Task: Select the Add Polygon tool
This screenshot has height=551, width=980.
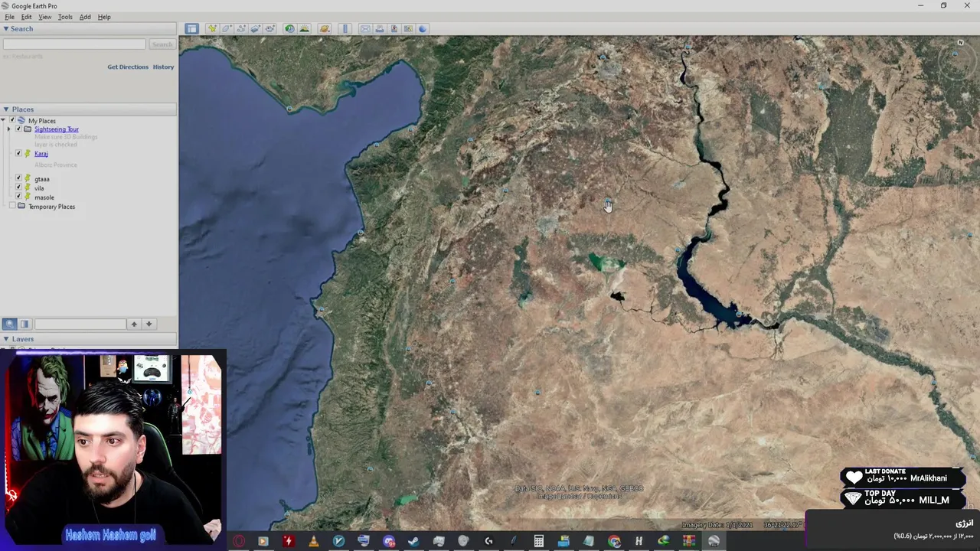Action: coord(227,29)
